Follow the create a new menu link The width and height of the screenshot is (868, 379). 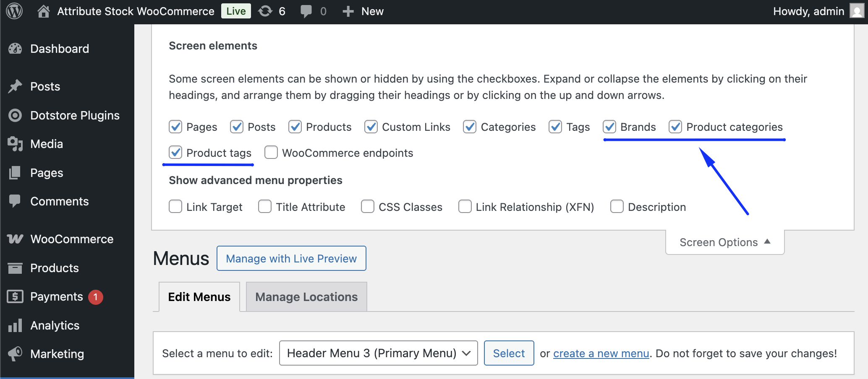coord(601,353)
